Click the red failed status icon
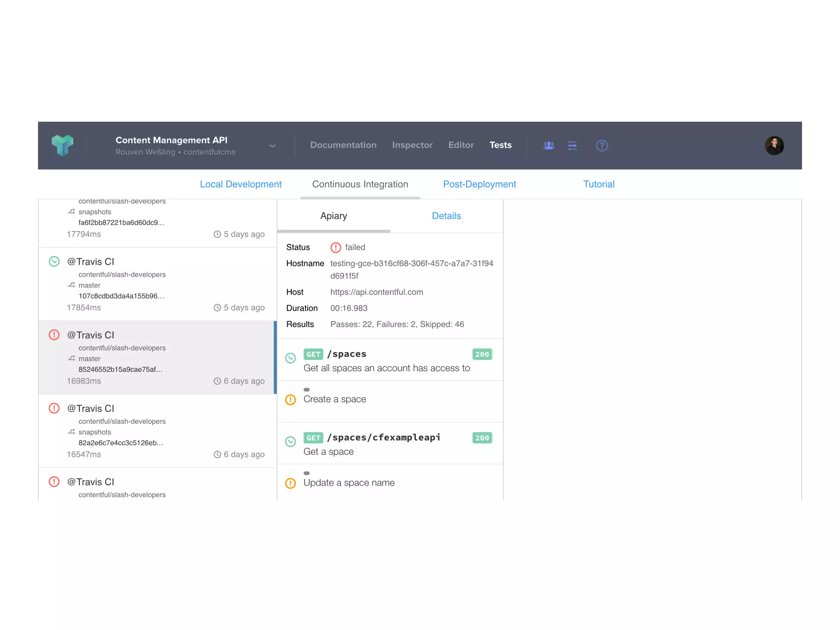This screenshot has width=840, height=630. 336,247
